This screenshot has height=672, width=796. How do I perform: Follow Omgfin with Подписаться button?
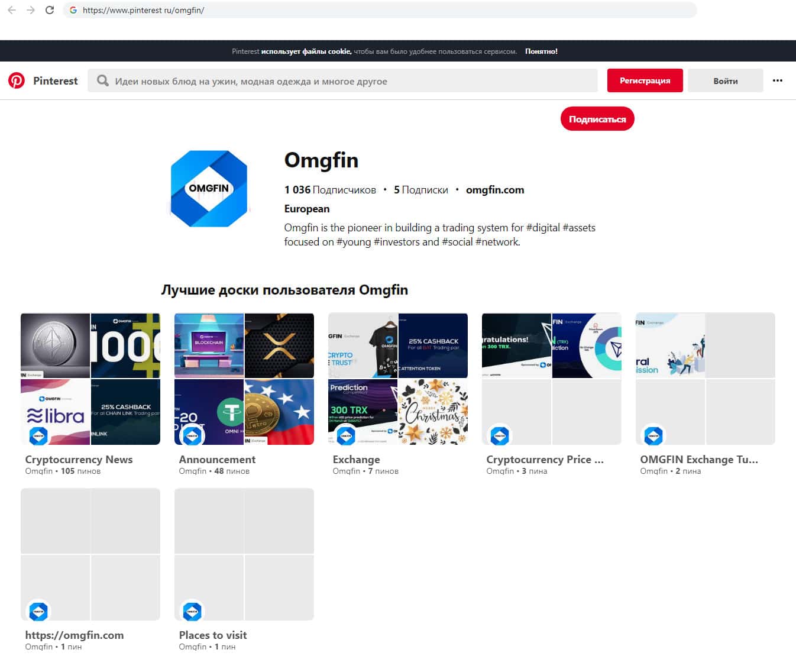(x=597, y=119)
